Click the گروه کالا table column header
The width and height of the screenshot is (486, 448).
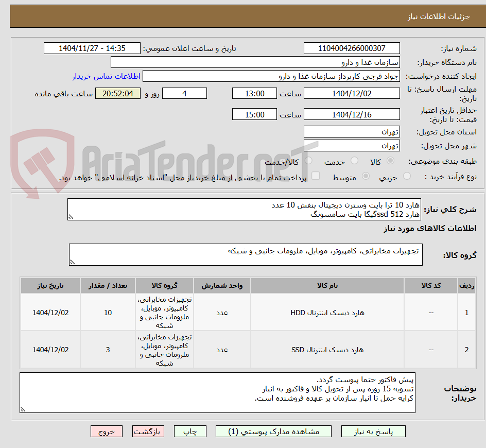164,286
